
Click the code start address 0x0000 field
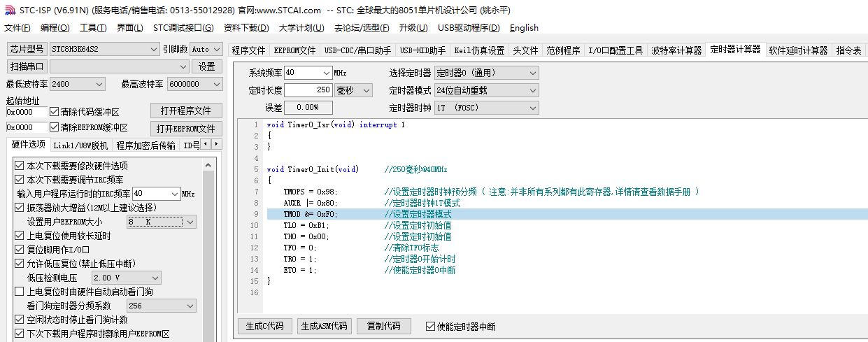tap(27, 112)
